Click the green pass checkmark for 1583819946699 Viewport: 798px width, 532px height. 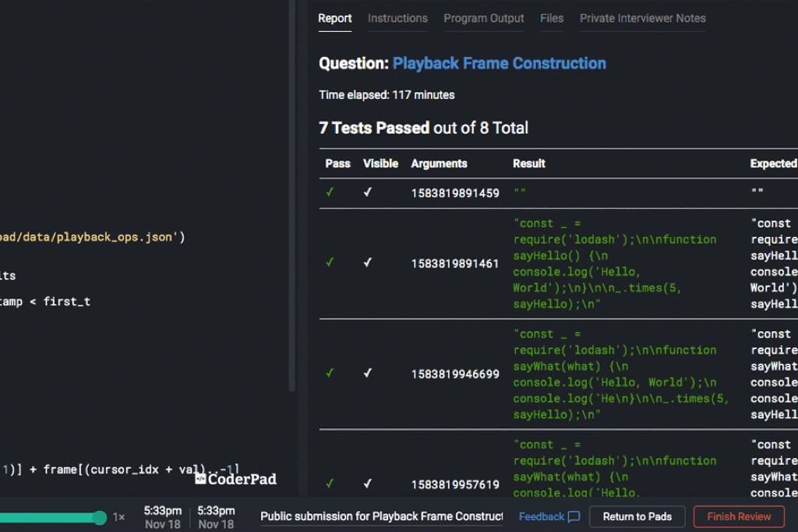tap(330, 374)
